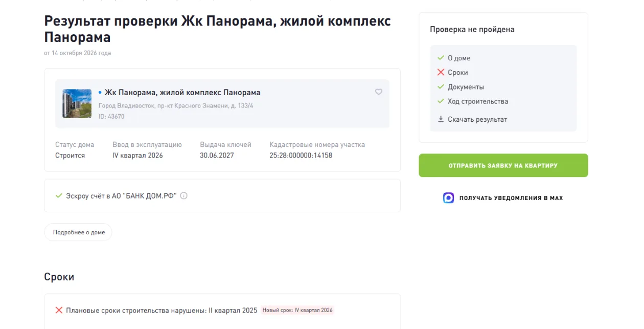
Task: Click the Кадастровые номера участка label
Action: [317, 145]
